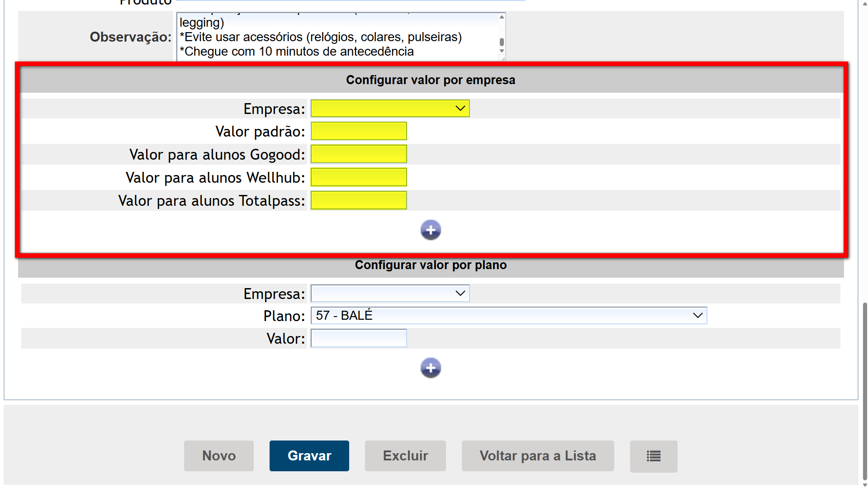
Task: Click the Observação box scroll up arrow
Action: coord(502,17)
